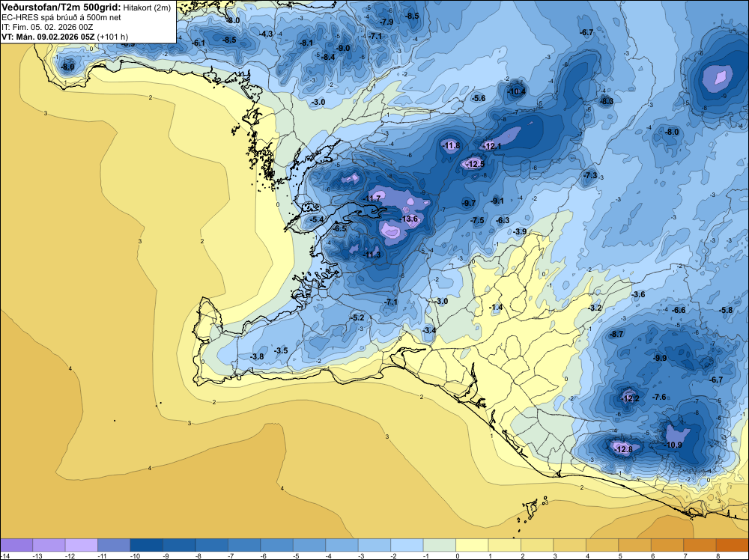Click the title Veðurstofan/T2m 500grid
Image resolution: width=749 pixels, height=560 pixels.
[61, 7]
